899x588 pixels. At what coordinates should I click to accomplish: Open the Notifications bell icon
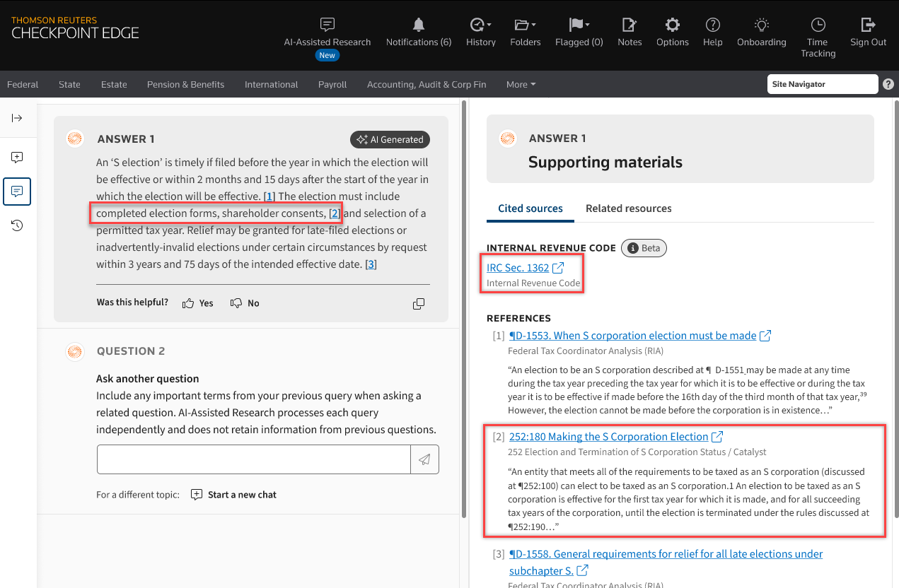[x=419, y=25]
